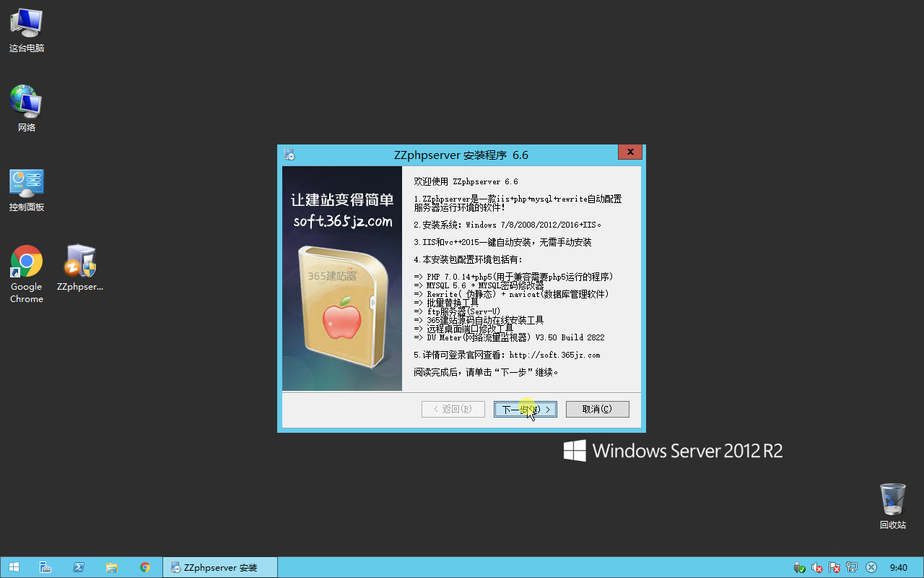The image size is (924, 578).
Task: Launch PowerShell from the taskbar
Action: tap(79, 567)
